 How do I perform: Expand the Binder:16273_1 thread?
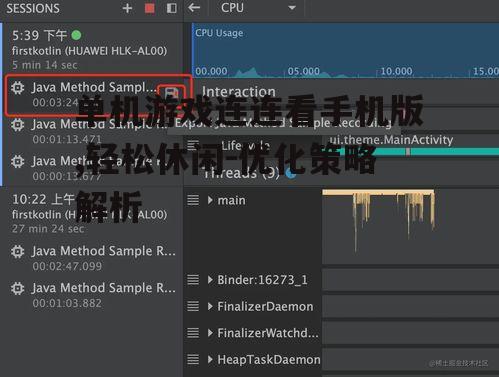210,280
